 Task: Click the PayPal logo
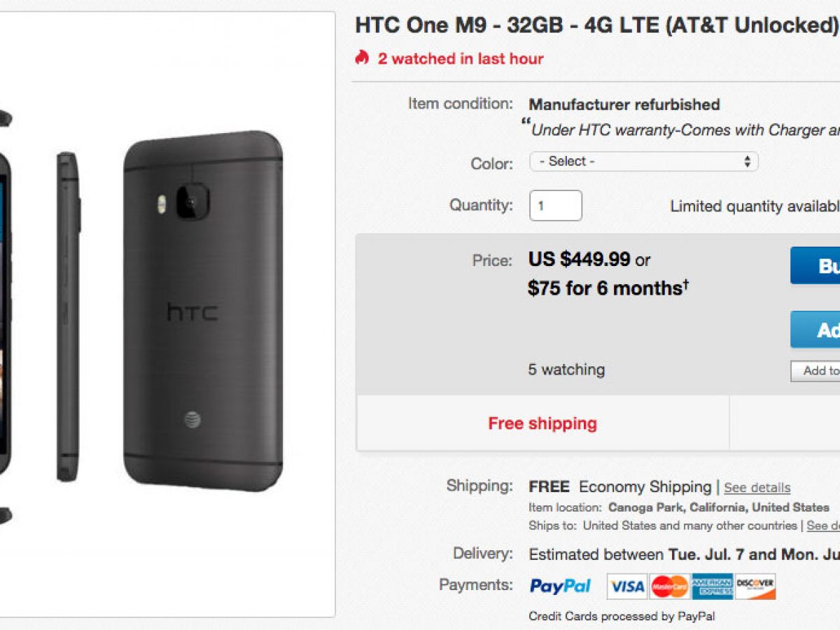[x=560, y=586]
